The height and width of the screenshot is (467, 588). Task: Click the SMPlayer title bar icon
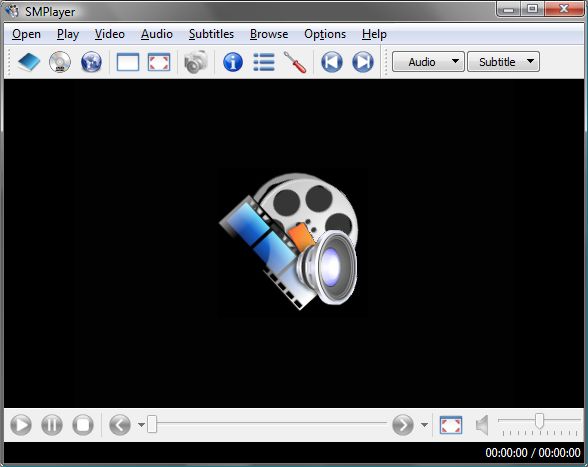12,11
